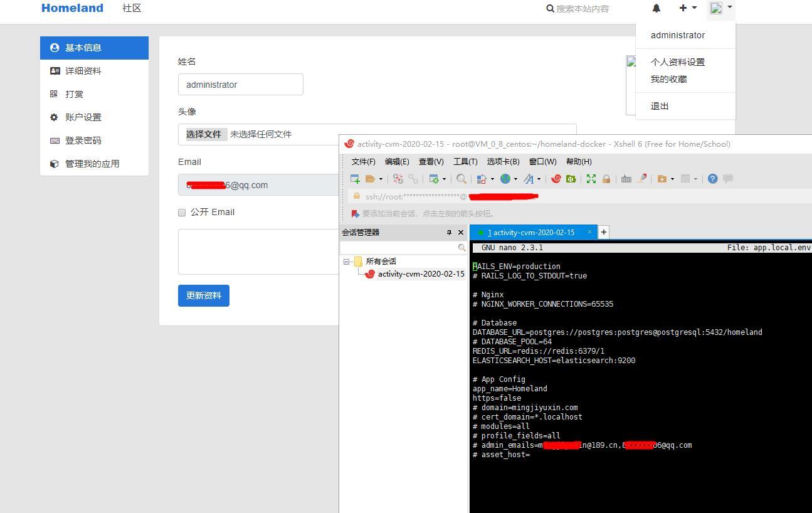This screenshot has height=513, width=812.
Task: Toggle the 公开 Email checkbox
Action: click(182, 213)
